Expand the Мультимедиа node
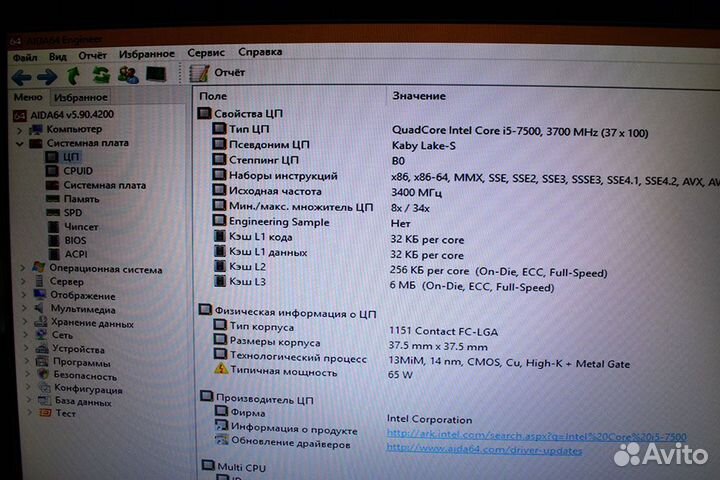Screen dimensions: 720x480 point(25,309)
